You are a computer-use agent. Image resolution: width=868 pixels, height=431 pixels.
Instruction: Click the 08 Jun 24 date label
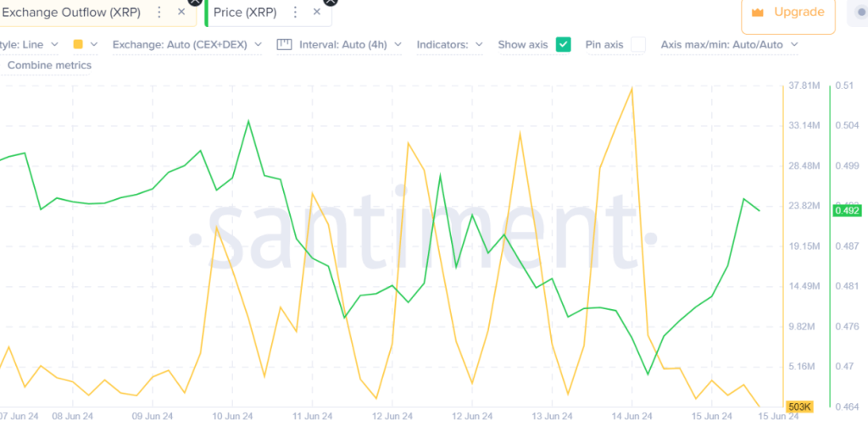tap(73, 416)
